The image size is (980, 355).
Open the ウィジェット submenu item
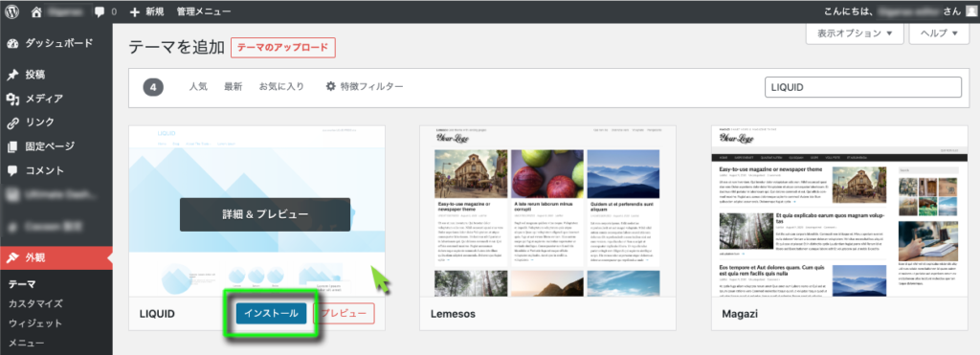pyautogui.click(x=35, y=323)
